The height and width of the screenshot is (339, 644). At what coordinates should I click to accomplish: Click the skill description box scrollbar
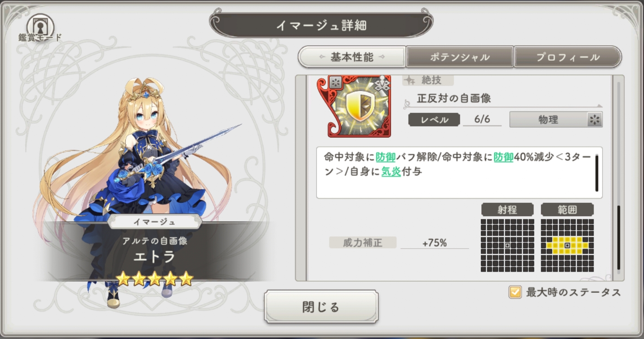point(597,173)
